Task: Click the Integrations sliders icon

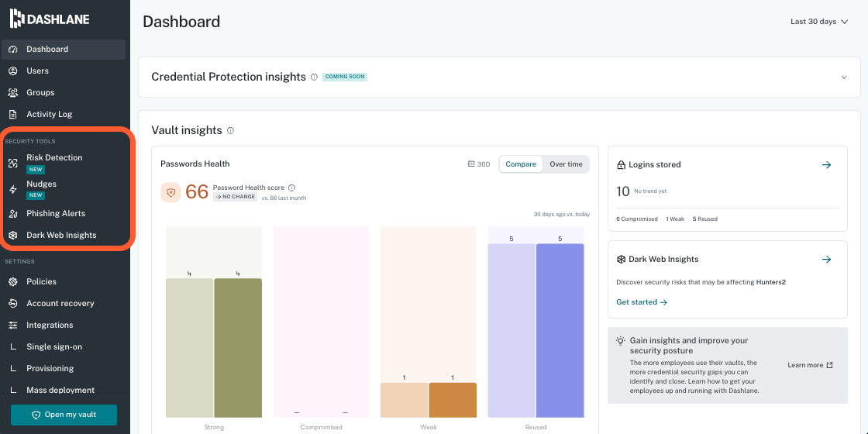Action: point(14,325)
